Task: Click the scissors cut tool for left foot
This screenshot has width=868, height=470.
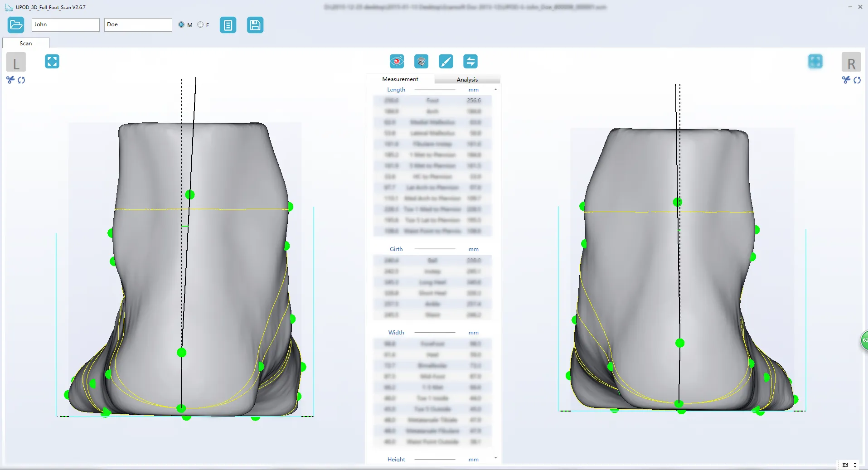Action: coord(10,80)
